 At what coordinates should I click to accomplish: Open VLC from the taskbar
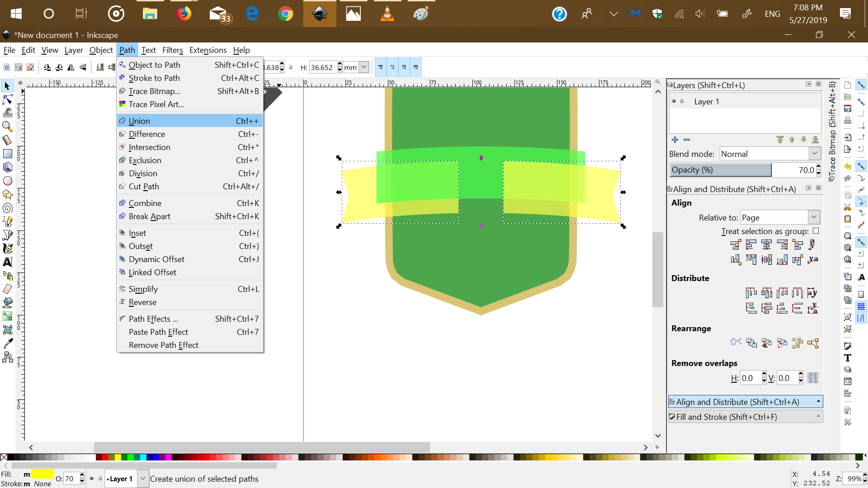pos(387,14)
